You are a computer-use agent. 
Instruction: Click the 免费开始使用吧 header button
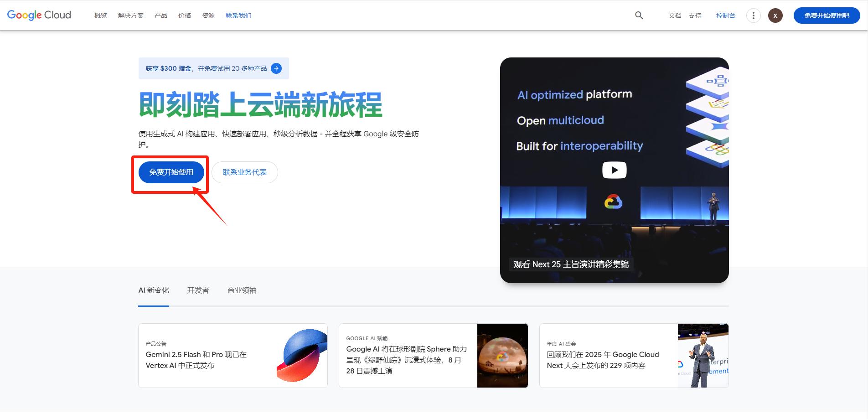[x=827, y=16]
